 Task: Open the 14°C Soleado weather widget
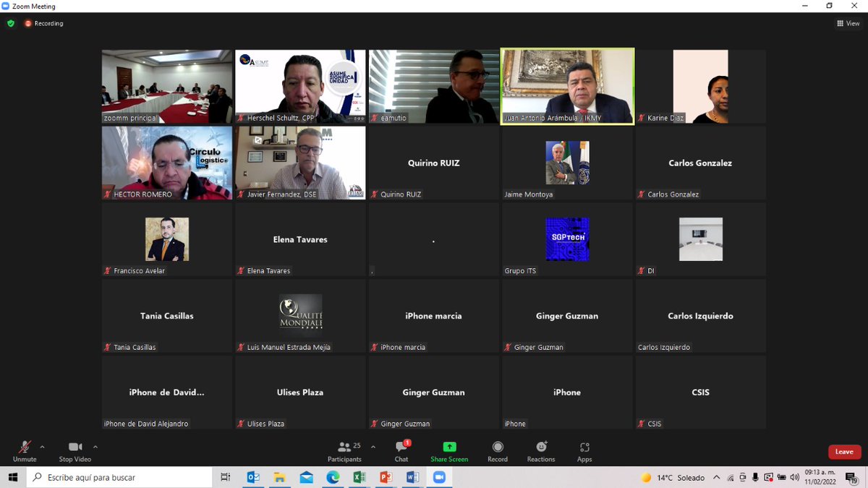click(673, 478)
